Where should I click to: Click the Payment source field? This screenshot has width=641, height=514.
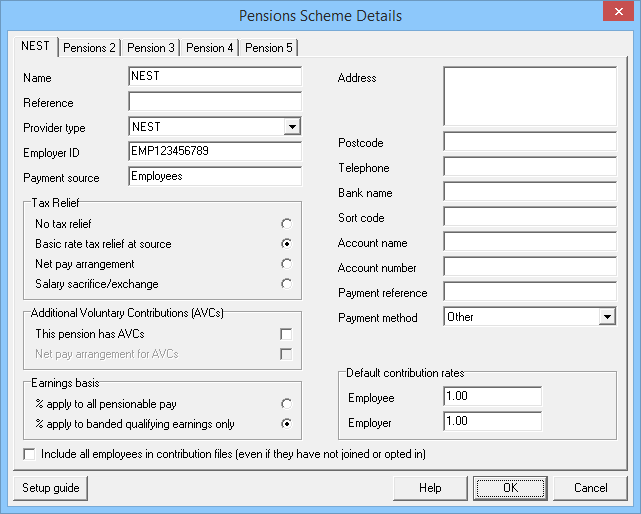(215, 176)
